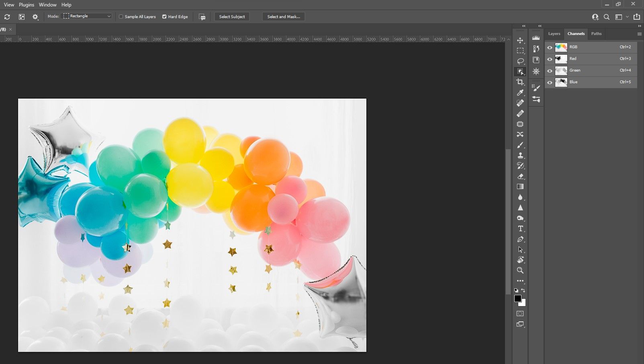The width and height of the screenshot is (644, 364).
Task: Enable Sample All Layers checkbox
Action: pos(121,17)
